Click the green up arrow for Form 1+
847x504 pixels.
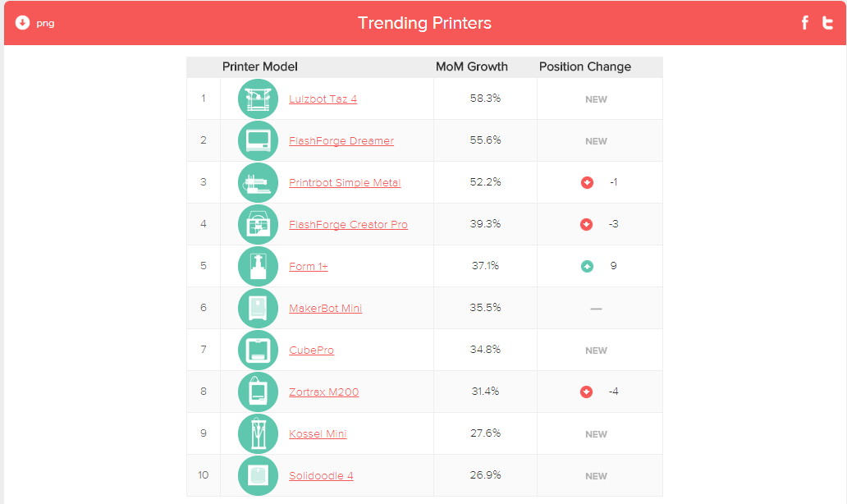pyautogui.click(x=587, y=266)
